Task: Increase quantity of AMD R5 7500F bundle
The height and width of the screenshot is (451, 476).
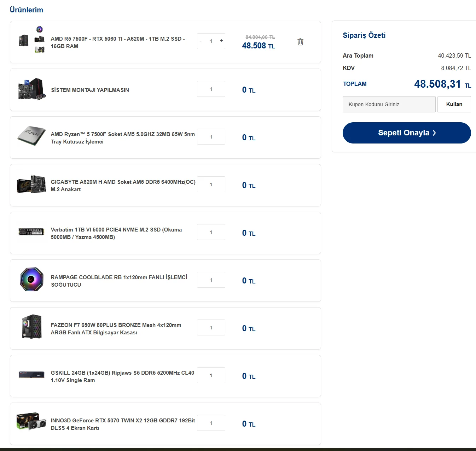Action: (221, 41)
